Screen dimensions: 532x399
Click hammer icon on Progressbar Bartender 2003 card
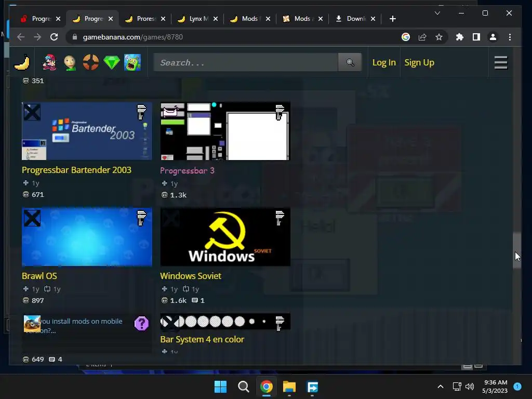point(141,112)
